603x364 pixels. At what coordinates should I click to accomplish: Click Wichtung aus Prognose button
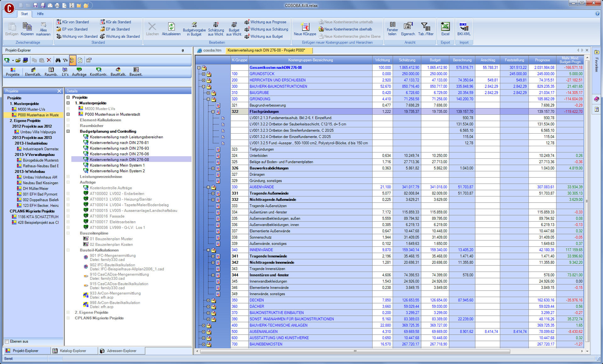tap(266, 22)
